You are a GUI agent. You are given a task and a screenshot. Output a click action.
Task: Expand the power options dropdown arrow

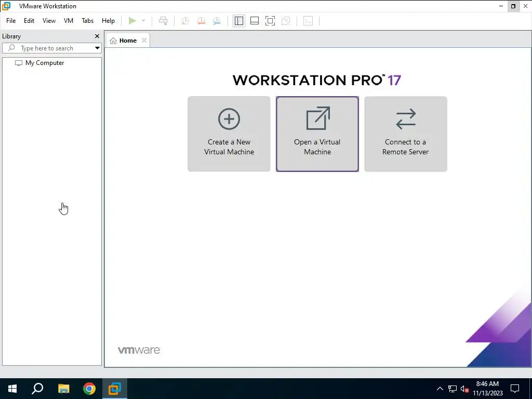(143, 21)
